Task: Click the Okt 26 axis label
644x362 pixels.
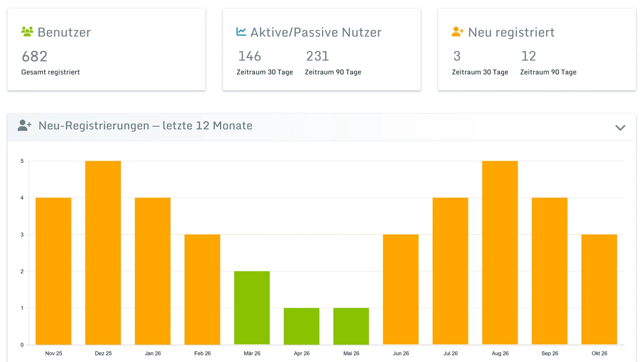Action: [599, 353]
